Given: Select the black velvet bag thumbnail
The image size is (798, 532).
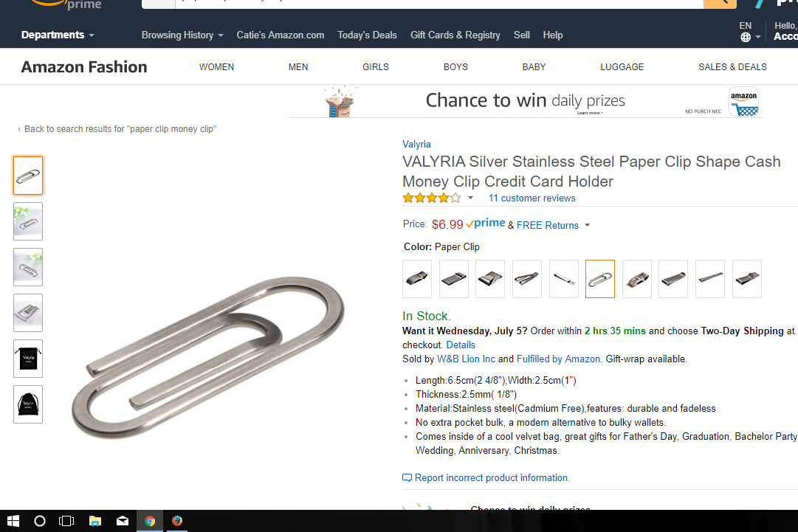Looking at the screenshot, I should pos(28,404).
